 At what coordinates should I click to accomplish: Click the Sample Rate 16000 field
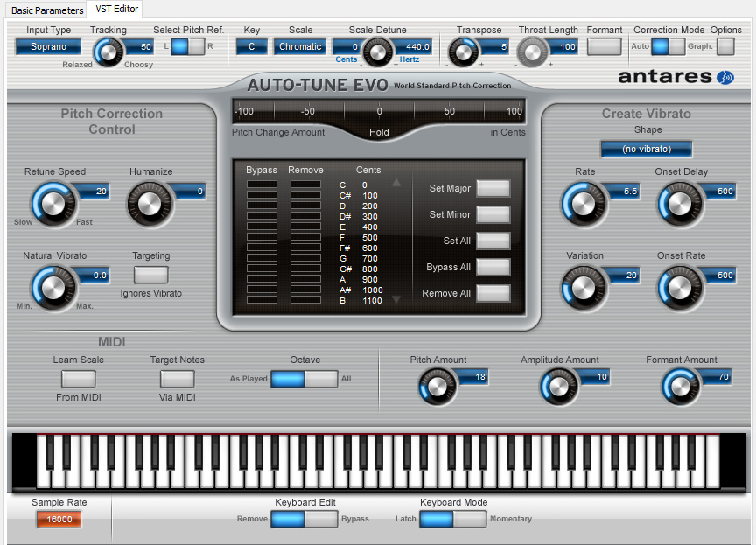59,519
